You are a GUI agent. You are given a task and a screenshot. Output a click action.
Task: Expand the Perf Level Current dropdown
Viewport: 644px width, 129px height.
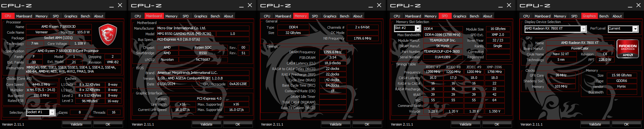[x=635, y=29]
